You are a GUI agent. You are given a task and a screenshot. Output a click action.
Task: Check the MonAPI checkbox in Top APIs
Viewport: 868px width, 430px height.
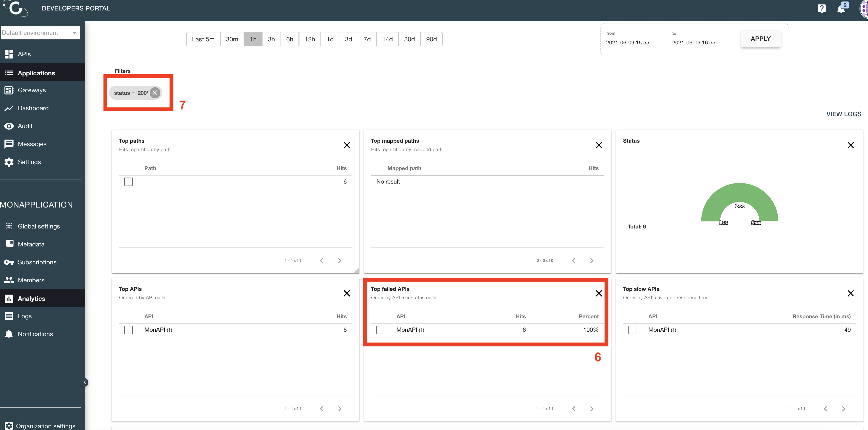tap(128, 330)
